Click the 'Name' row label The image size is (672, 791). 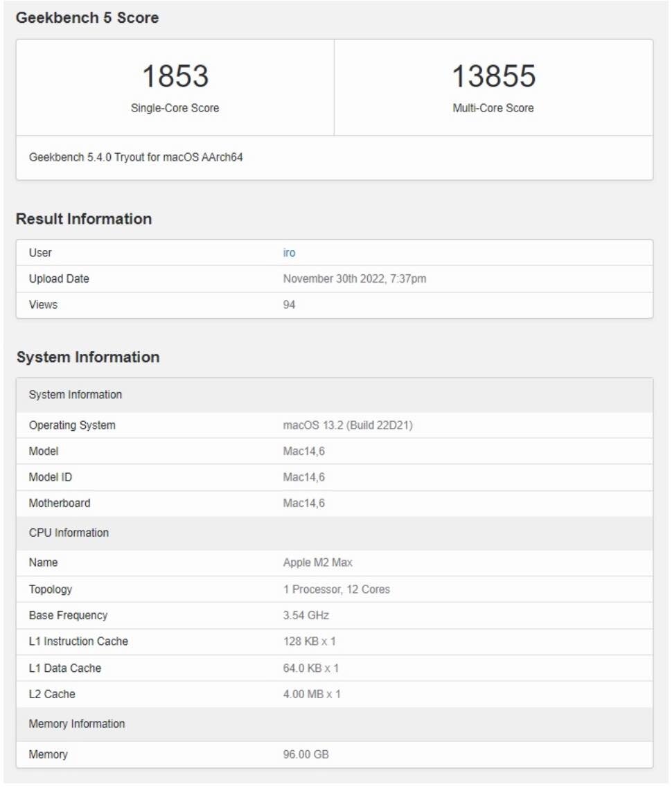pyautogui.click(x=44, y=563)
